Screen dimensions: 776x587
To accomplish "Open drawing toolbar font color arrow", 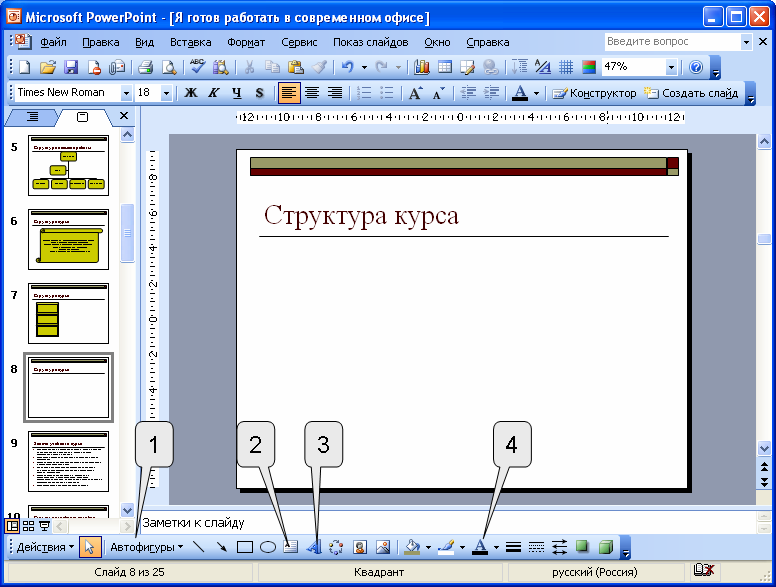I will pyautogui.click(x=496, y=547).
